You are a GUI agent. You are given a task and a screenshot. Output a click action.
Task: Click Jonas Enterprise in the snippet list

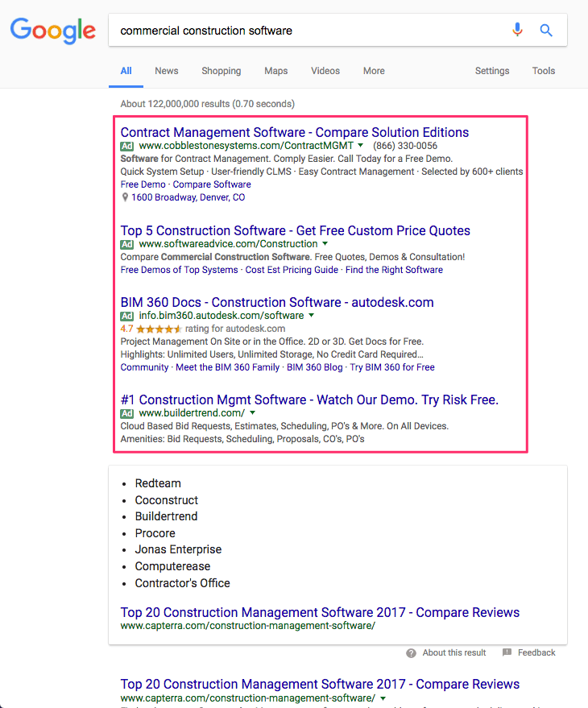click(178, 549)
